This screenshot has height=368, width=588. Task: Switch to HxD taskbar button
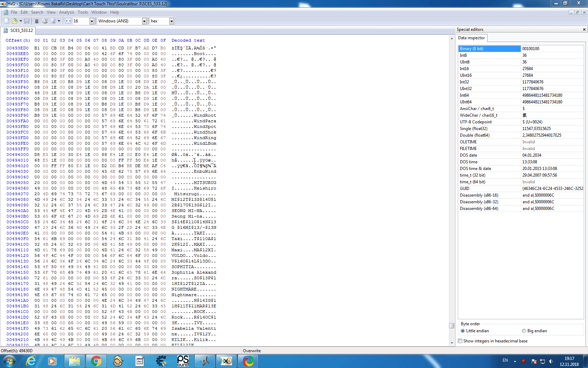[x=226, y=361]
